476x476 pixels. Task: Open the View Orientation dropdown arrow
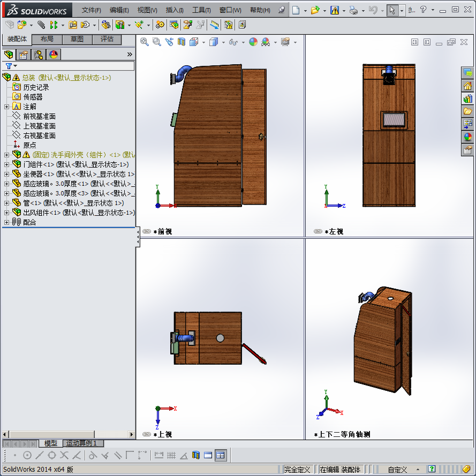[203, 42]
